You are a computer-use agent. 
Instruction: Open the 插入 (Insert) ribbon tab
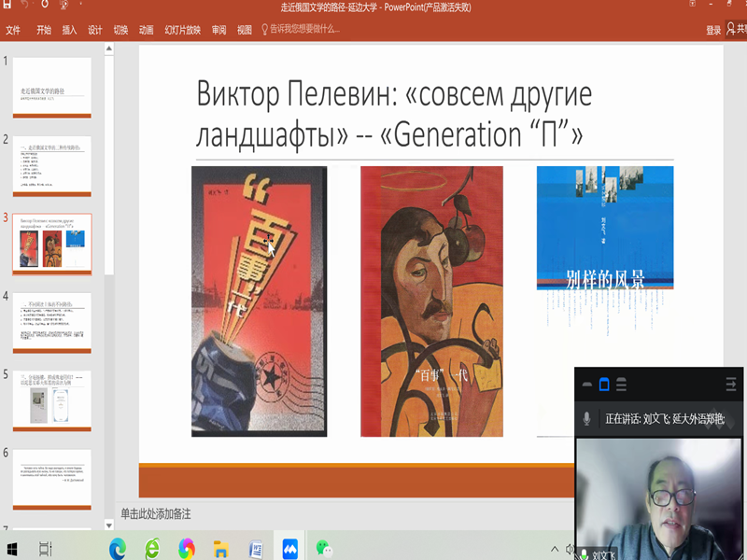pos(69,30)
